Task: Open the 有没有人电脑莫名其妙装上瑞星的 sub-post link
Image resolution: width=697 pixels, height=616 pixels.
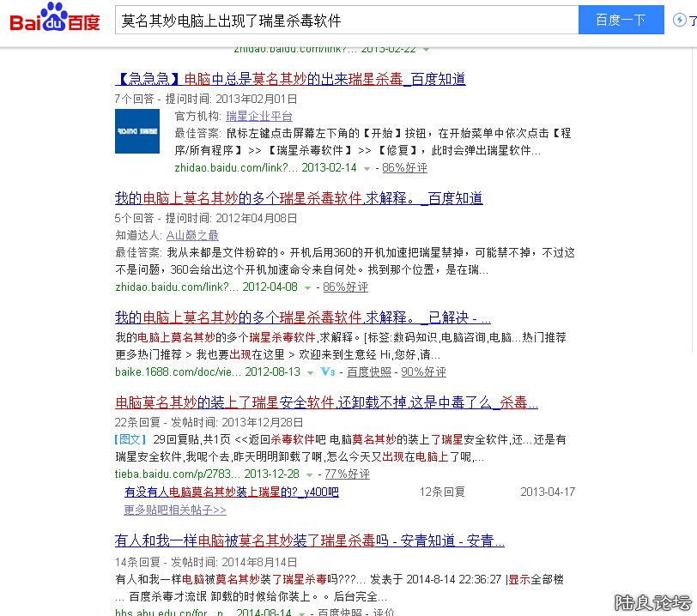Action: 232,492
